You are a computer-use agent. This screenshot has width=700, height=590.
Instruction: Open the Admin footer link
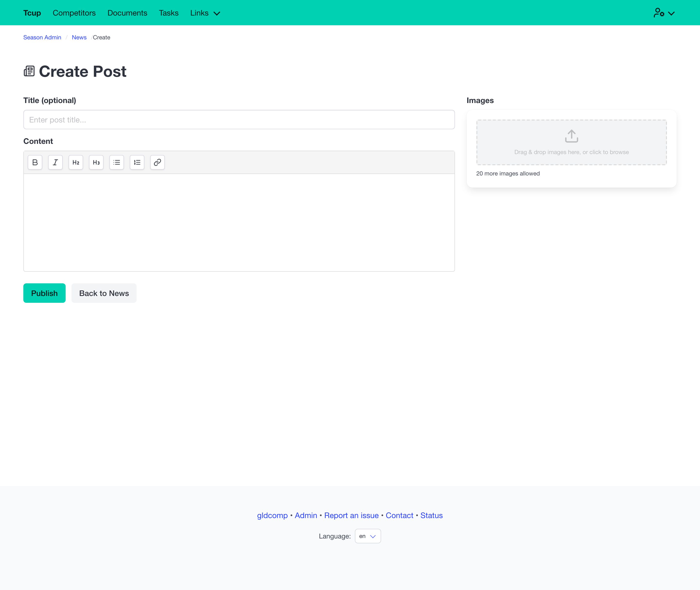coord(306,515)
